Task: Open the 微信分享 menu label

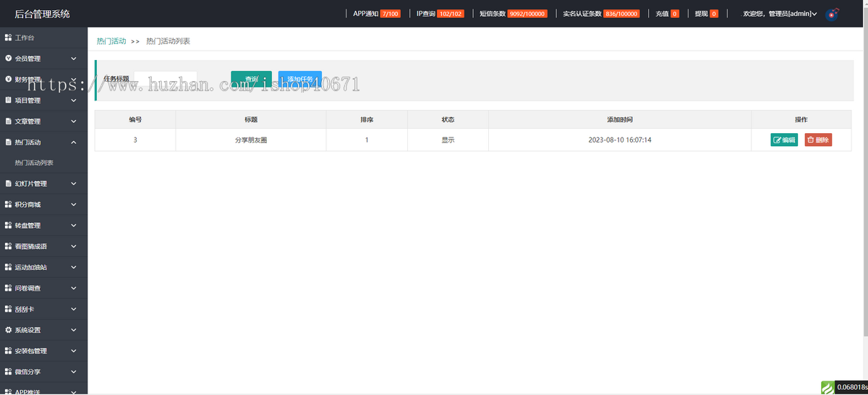Action: point(27,372)
